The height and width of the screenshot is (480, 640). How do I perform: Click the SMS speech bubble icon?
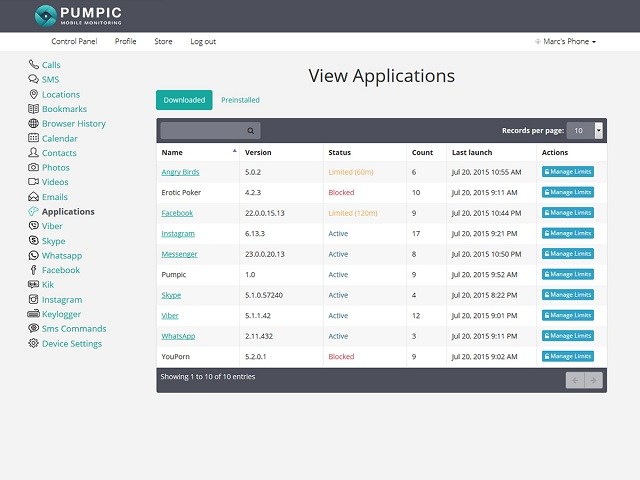(33, 80)
